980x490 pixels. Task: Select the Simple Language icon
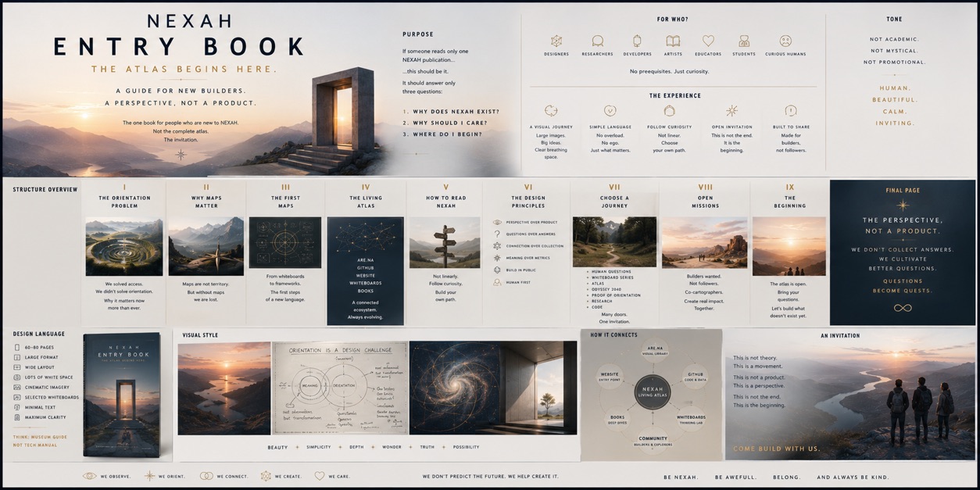tap(610, 111)
